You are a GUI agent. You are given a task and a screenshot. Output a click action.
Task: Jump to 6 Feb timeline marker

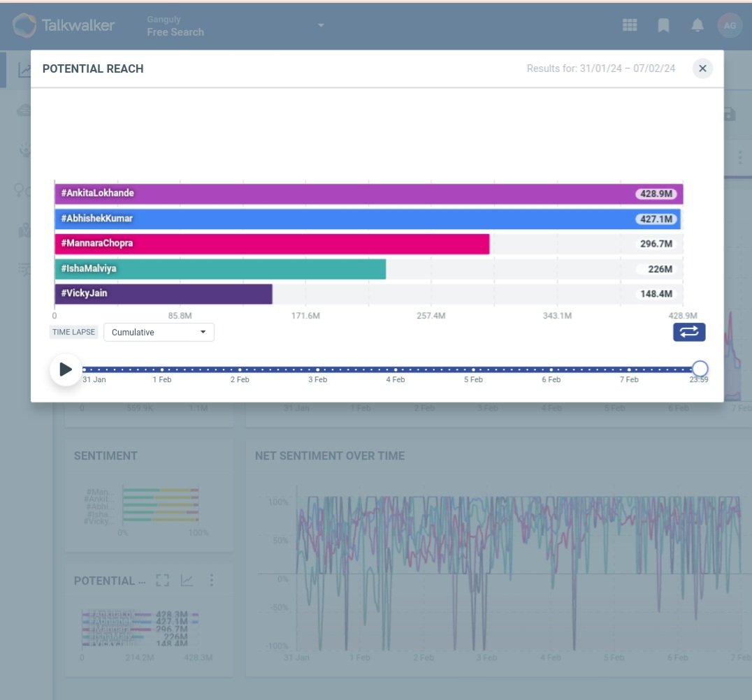coord(551,370)
